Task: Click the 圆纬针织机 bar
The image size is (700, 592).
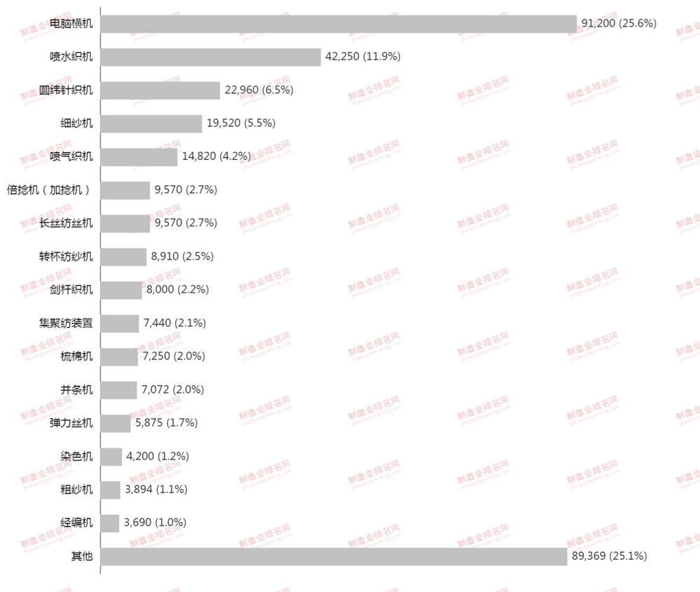Action: pyautogui.click(x=160, y=90)
